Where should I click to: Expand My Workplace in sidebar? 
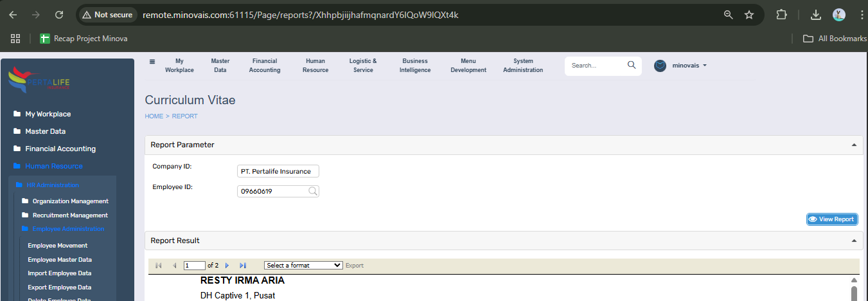click(x=42, y=114)
